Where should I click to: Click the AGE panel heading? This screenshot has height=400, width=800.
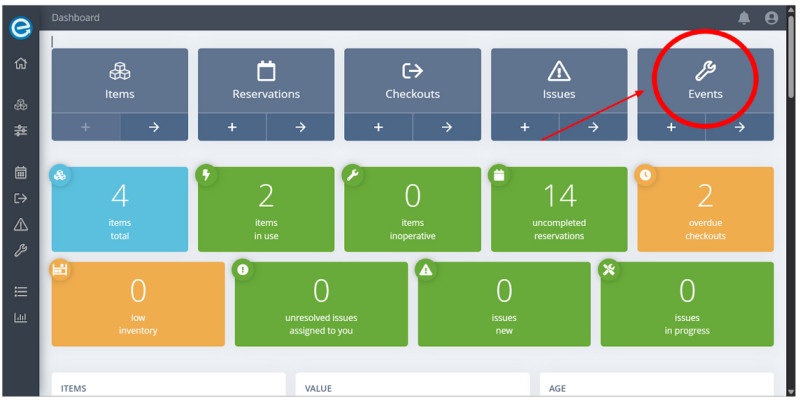coord(557,389)
